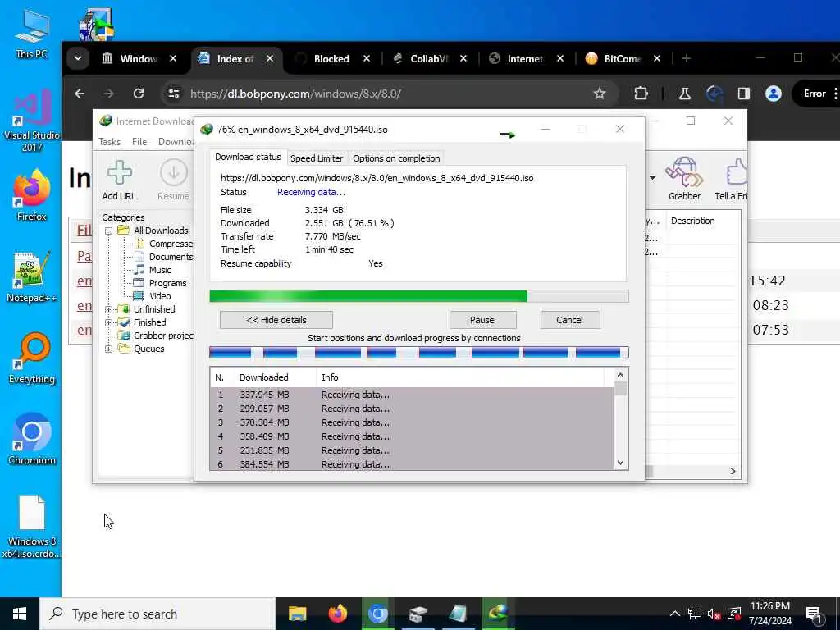
Task: Open the notification center icon
Action: 814,614
